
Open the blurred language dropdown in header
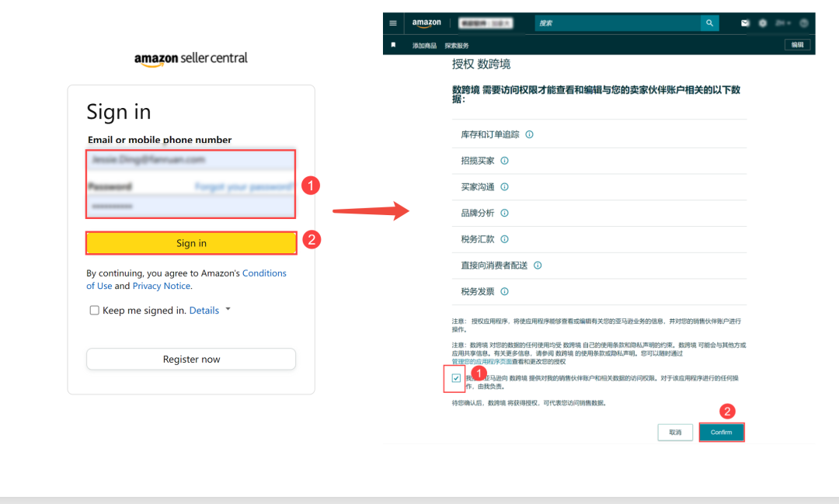[783, 23]
